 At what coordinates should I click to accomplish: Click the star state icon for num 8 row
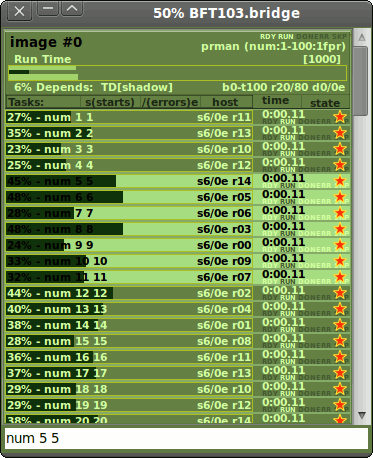click(x=340, y=229)
